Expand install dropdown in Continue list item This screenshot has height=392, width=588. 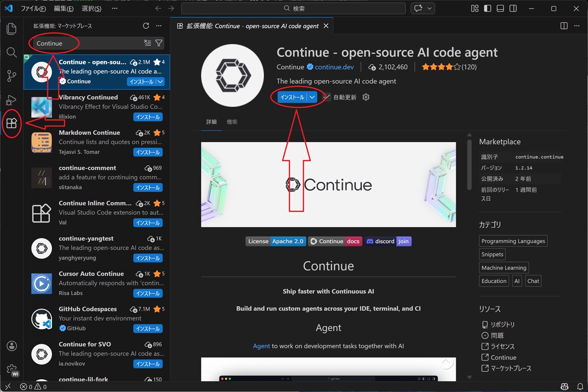[160, 82]
